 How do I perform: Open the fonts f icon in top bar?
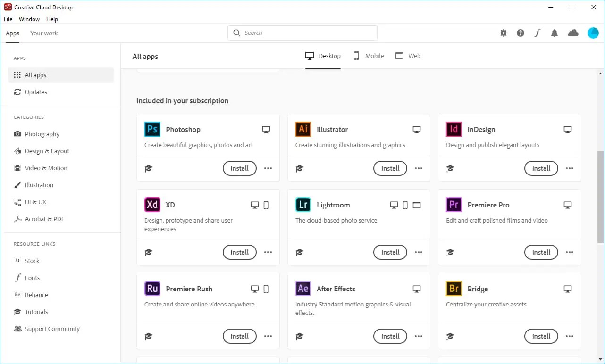pos(538,33)
